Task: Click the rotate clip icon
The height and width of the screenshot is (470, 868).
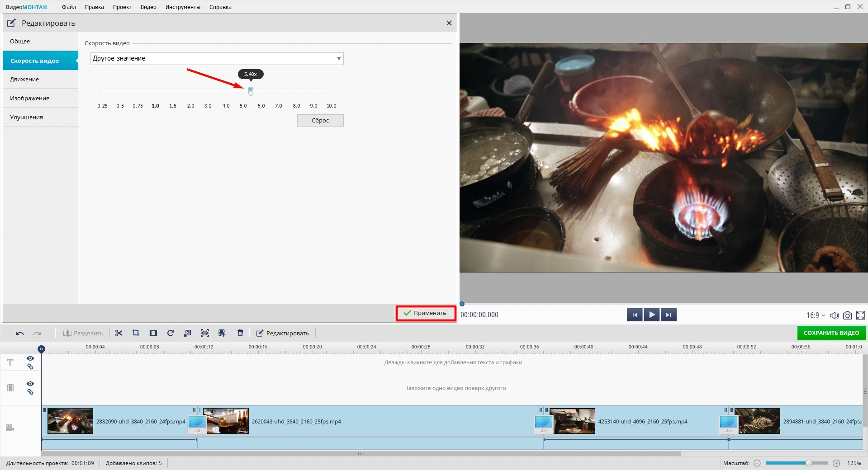Action: [x=171, y=333]
